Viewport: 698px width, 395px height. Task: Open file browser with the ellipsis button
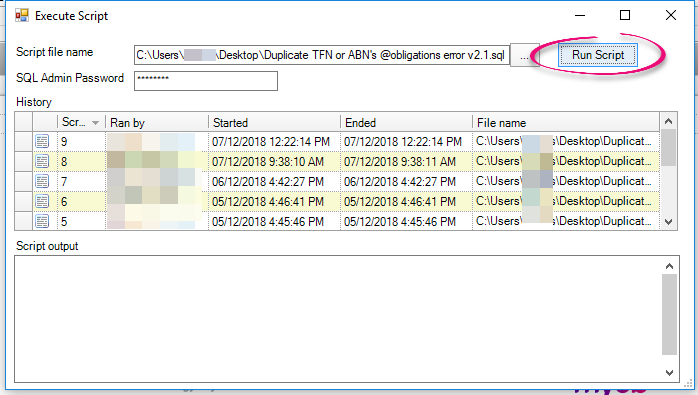524,55
